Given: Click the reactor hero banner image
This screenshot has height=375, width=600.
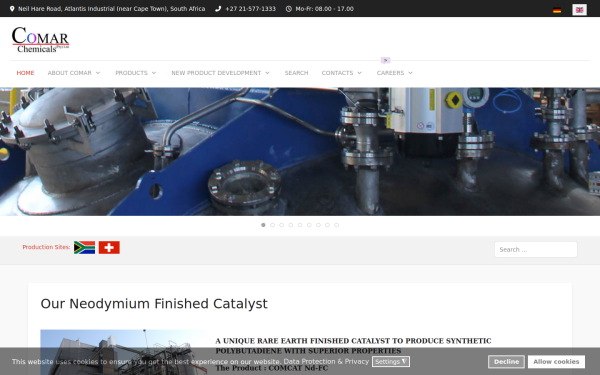Looking at the screenshot, I should (x=300, y=152).
